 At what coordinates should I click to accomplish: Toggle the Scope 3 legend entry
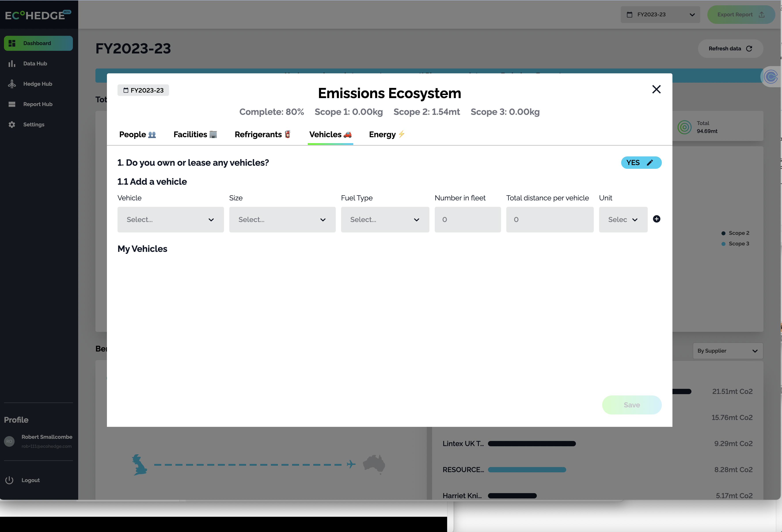tap(736, 244)
